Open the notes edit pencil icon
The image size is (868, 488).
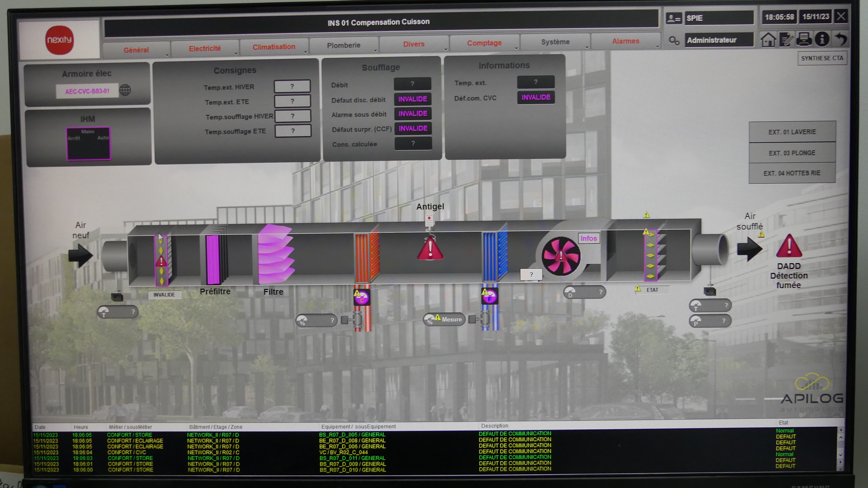786,40
